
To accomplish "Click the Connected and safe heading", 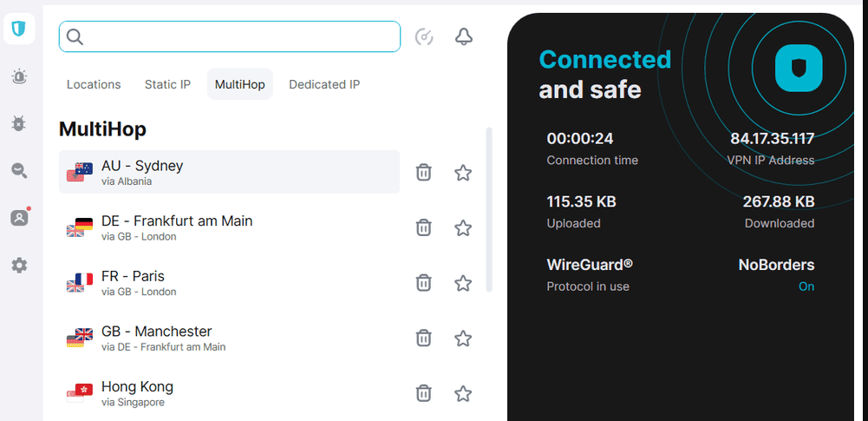I will coord(605,75).
